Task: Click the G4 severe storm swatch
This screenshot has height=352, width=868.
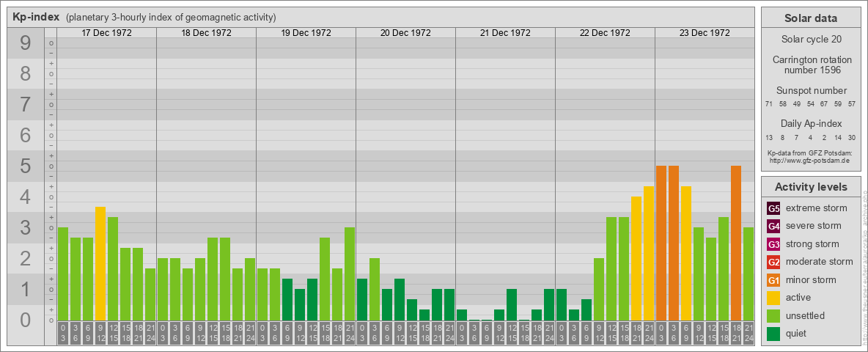Action: coord(773,227)
